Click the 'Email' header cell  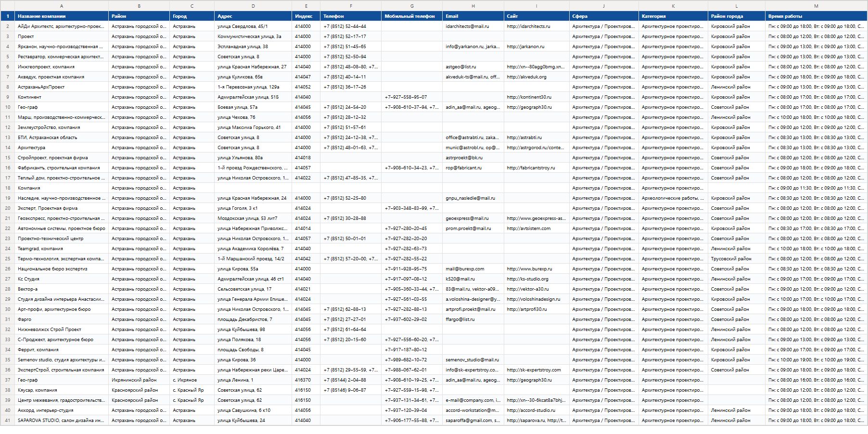point(473,16)
